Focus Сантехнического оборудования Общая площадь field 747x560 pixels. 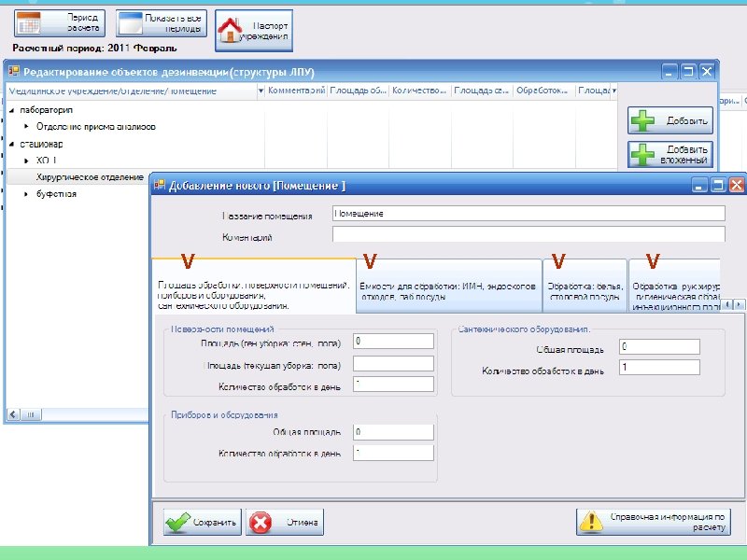point(659,346)
